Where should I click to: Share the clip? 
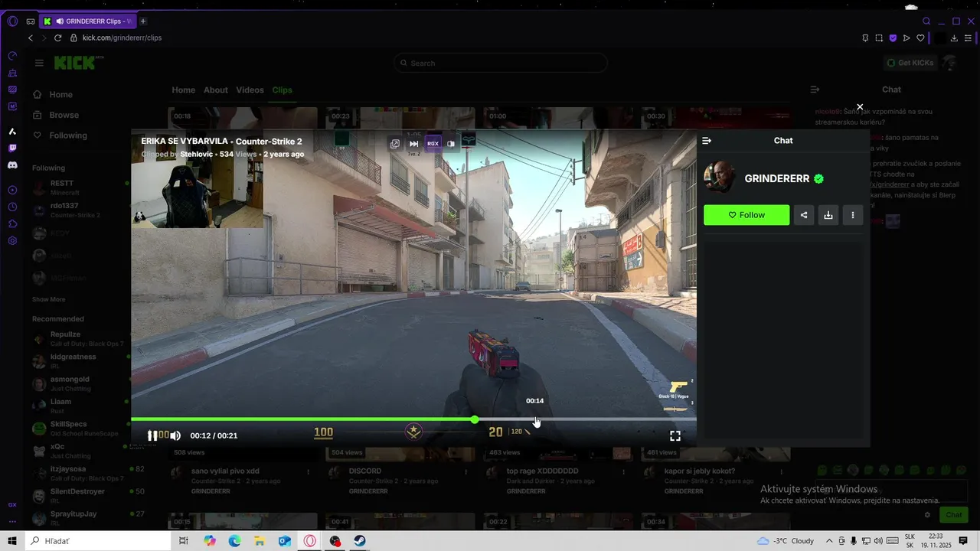(x=804, y=215)
